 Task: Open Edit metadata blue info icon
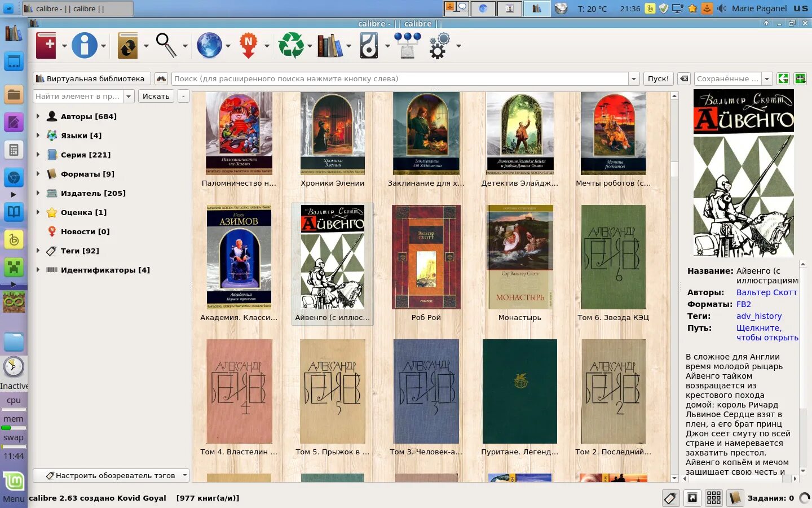(x=85, y=46)
